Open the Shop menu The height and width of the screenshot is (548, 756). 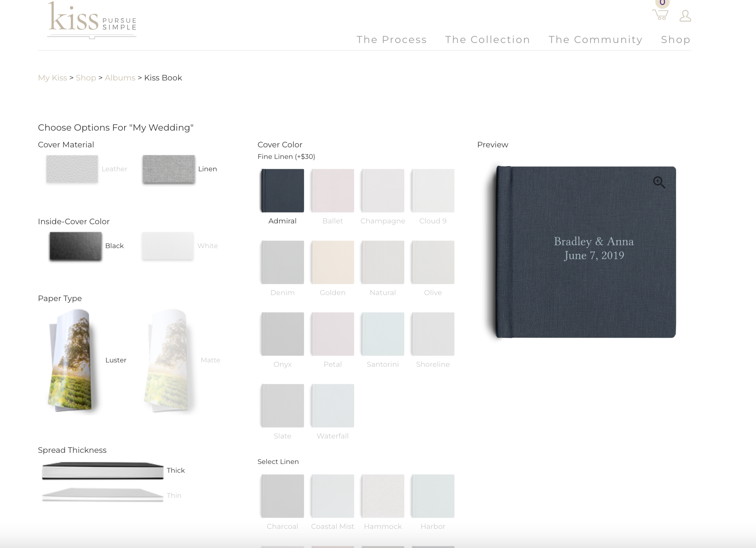coord(676,39)
